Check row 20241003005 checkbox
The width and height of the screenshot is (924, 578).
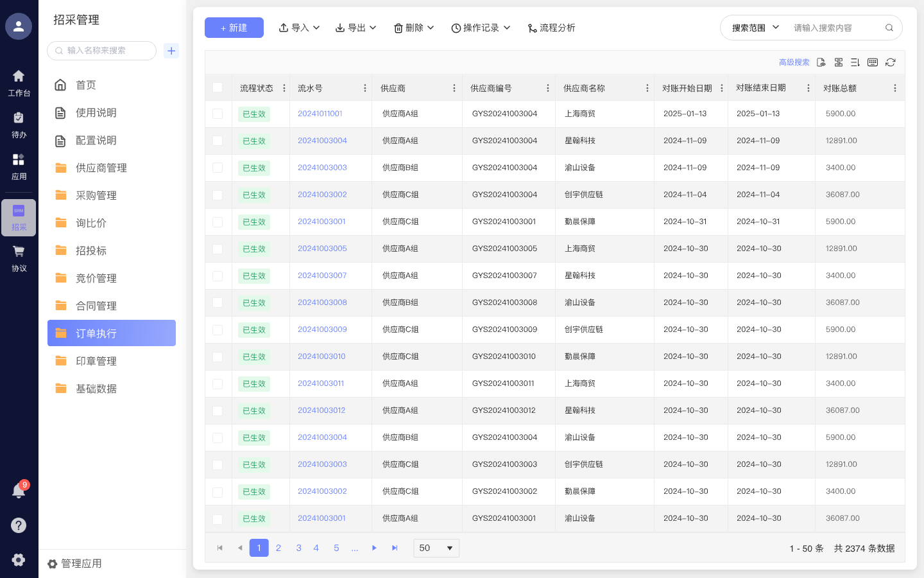pyautogui.click(x=218, y=249)
